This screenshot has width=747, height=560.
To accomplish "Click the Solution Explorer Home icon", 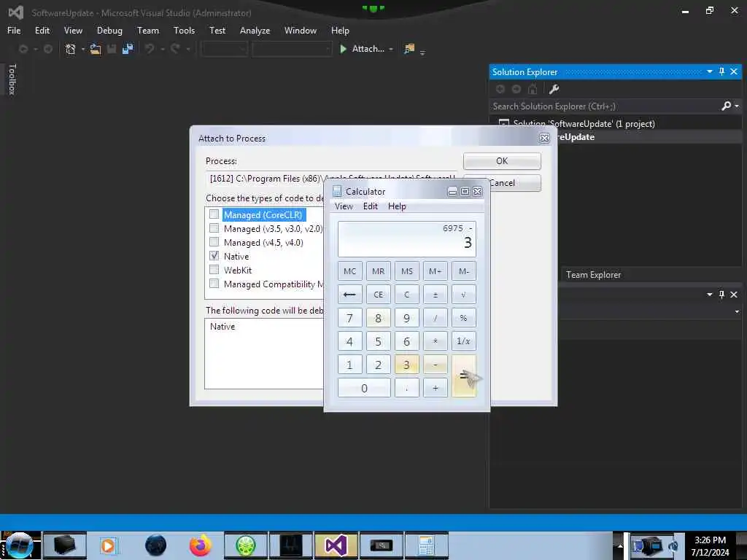I will tap(533, 89).
